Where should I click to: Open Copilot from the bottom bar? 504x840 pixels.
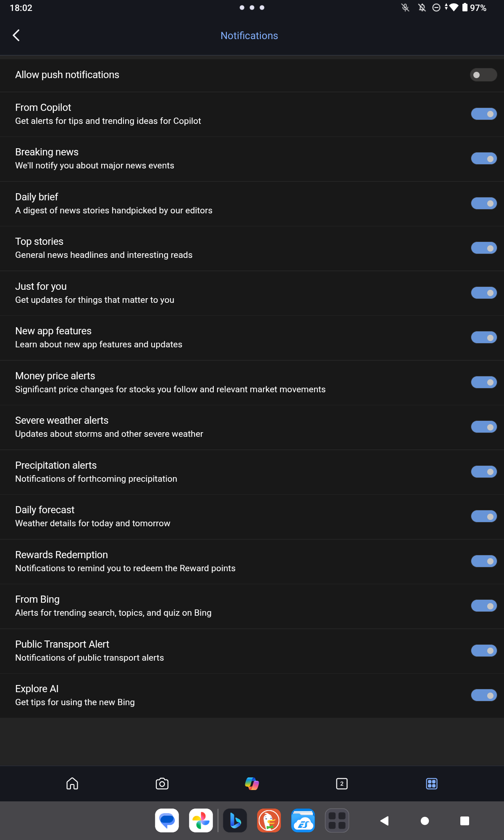click(x=252, y=783)
